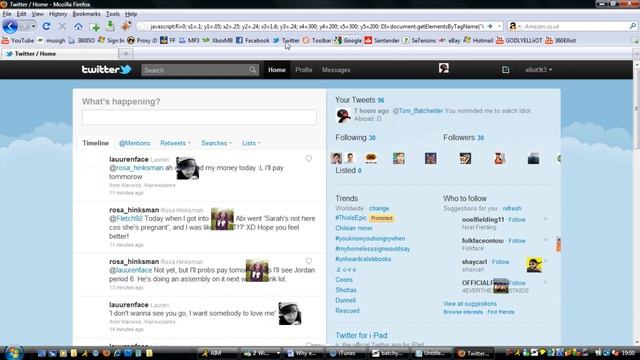Select the Twitter / Home browser tab

(60, 53)
